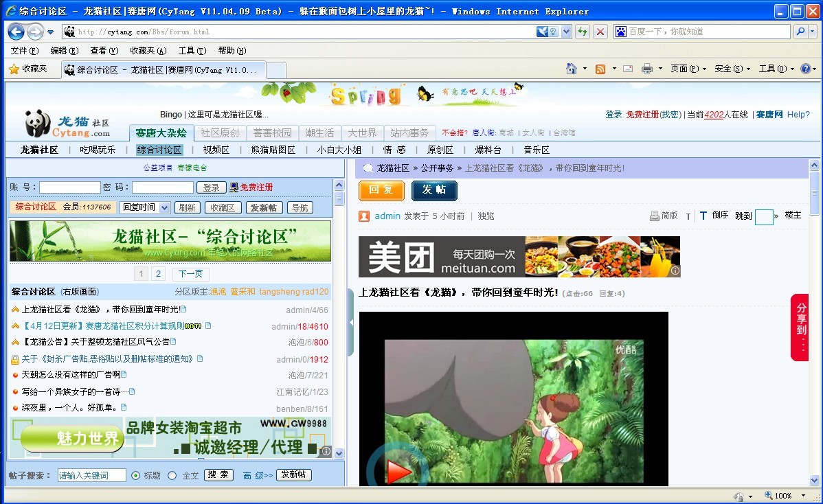Click the browser Forward arrow button

[35, 32]
